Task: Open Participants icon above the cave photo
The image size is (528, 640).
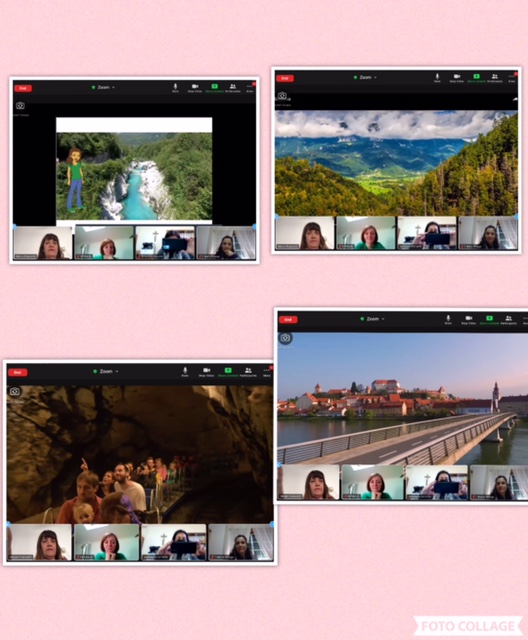Action: [248, 372]
